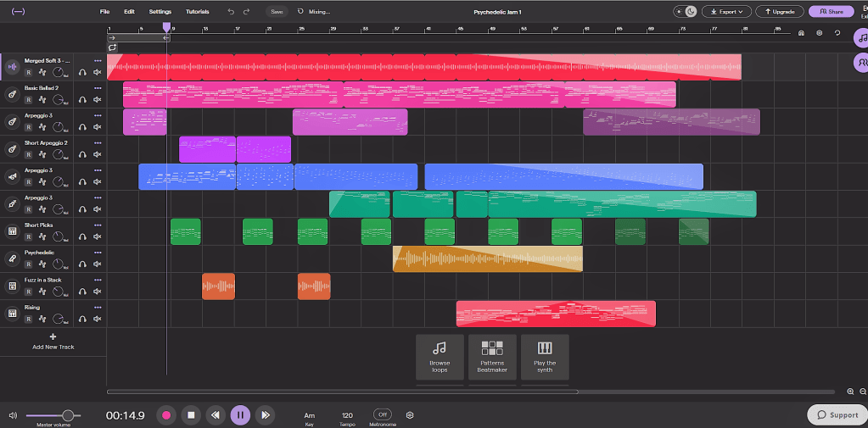
Task: Toggle the Metronome Off switch
Action: (383, 414)
